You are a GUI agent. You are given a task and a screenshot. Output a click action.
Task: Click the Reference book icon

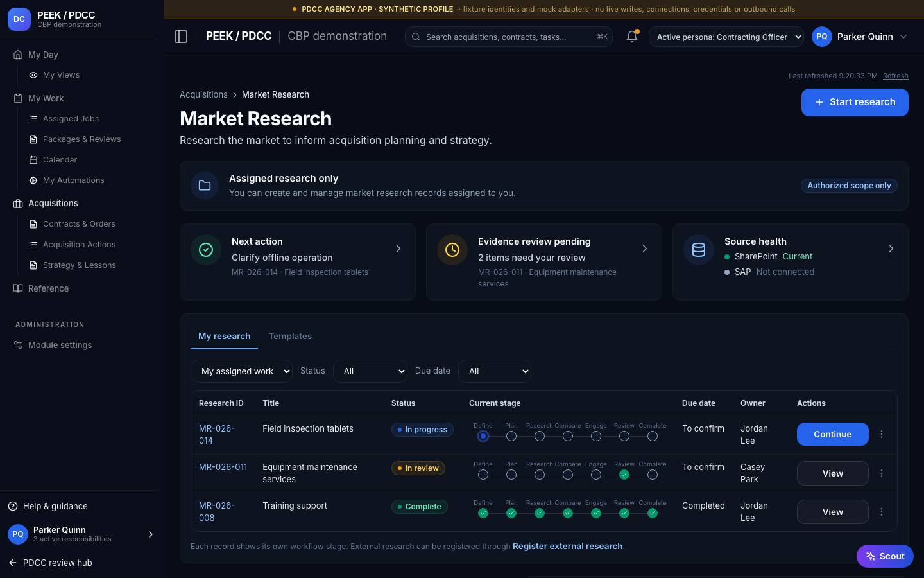pos(18,288)
